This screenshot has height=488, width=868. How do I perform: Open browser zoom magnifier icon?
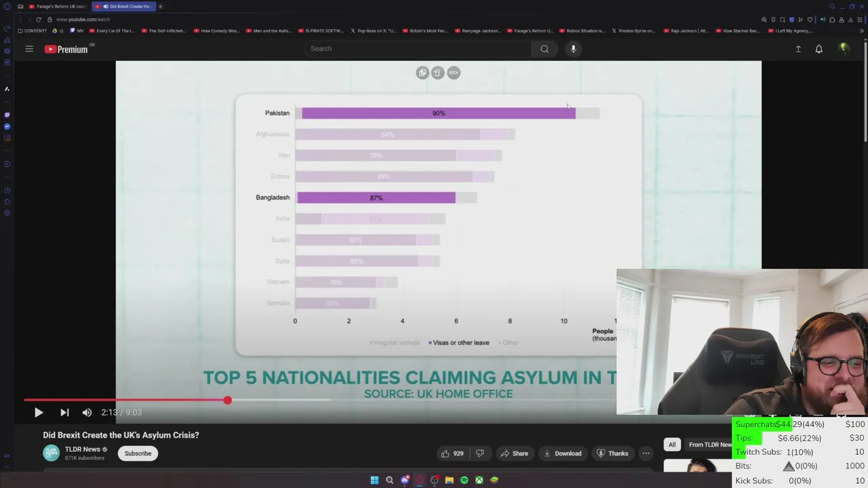(x=764, y=19)
